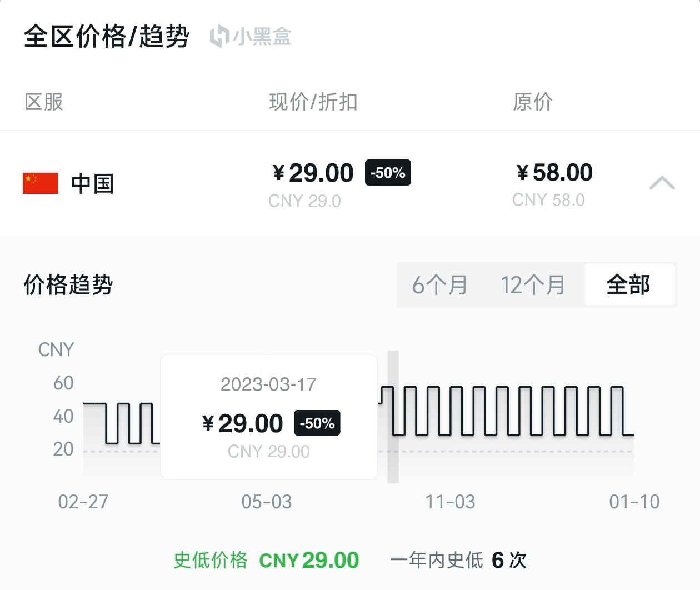
Task: Click the -50% badge inside chart tooltip
Action: point(317,423)
